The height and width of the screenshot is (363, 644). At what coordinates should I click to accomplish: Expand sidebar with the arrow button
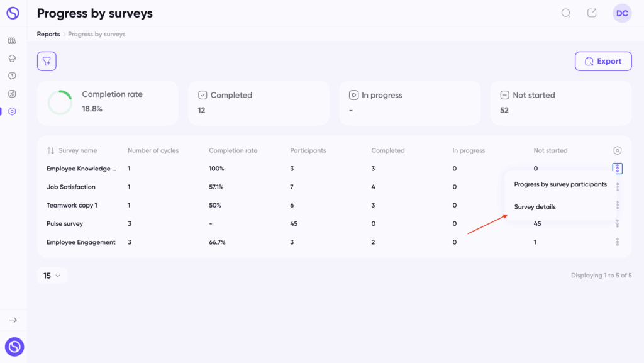coord(13,320)
